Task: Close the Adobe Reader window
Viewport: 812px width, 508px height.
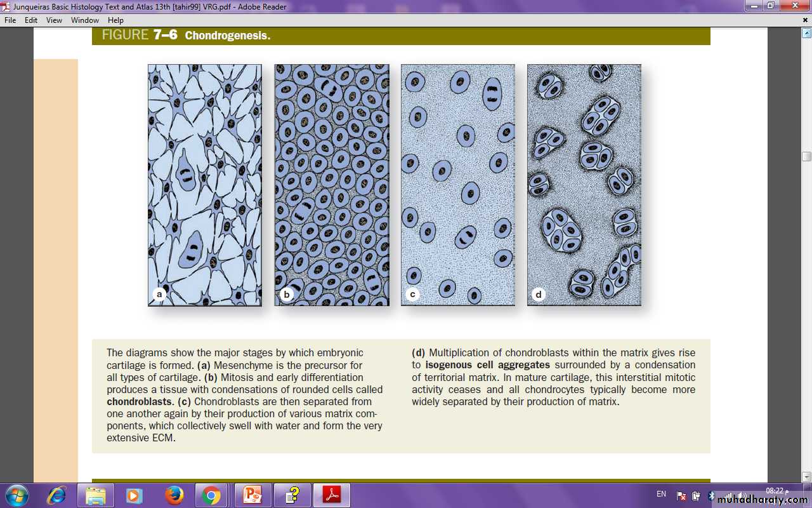Action: (x=795, y=6)
